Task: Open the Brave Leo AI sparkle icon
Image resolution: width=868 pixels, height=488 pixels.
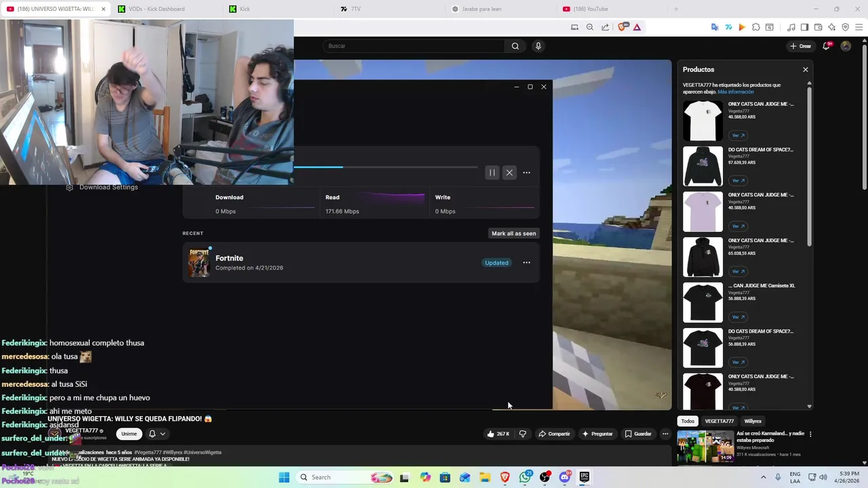Action: coord(832,27)
